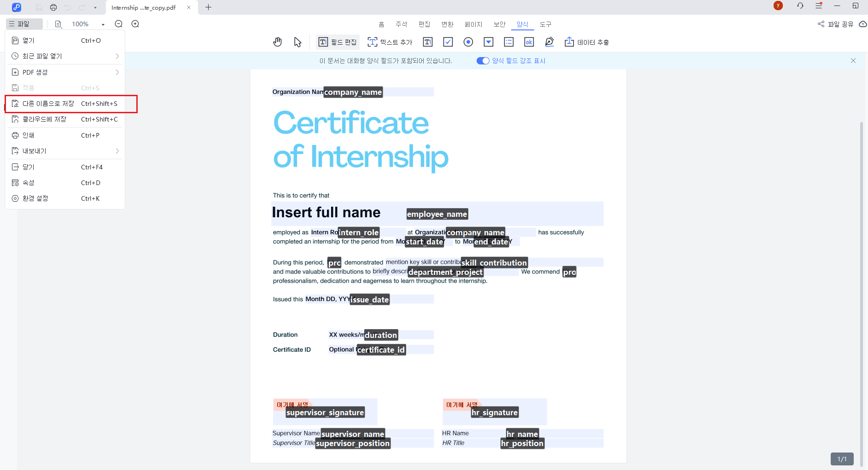Click the 데이터 추출 button
This screenshot has height=470, width=868.
point(587,42)
